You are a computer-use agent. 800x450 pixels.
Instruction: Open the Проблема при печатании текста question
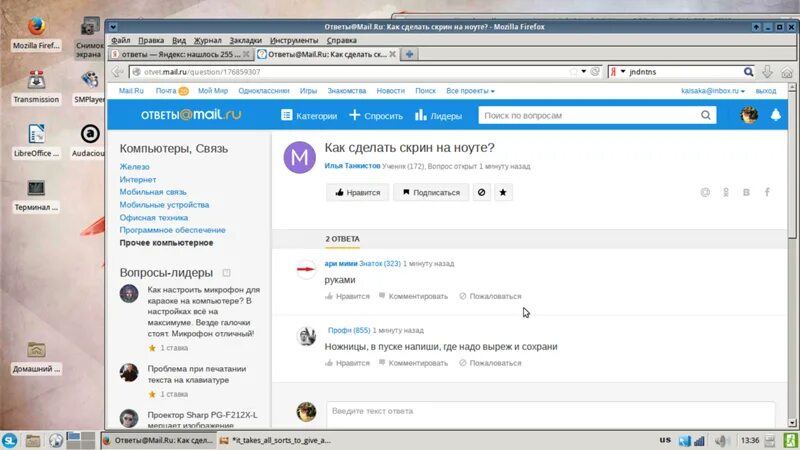tap(196, 374)
